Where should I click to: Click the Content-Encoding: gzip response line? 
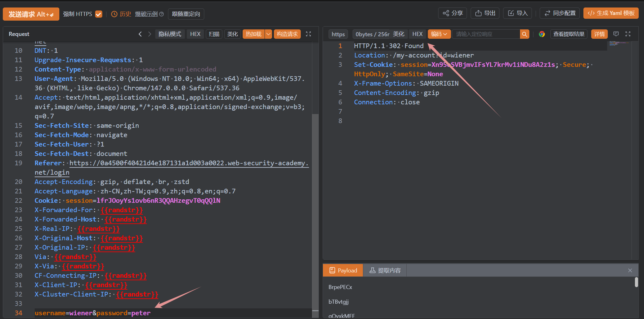pos(397,93)
